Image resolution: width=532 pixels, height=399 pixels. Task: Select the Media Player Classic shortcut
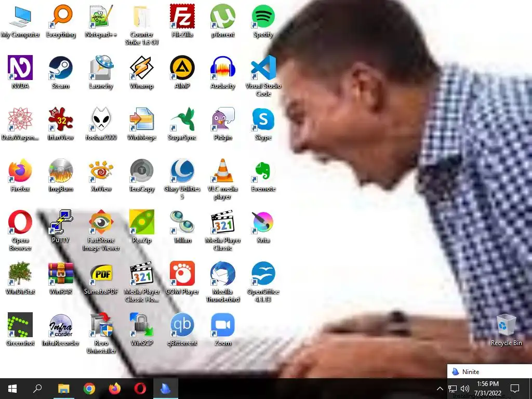222,231
